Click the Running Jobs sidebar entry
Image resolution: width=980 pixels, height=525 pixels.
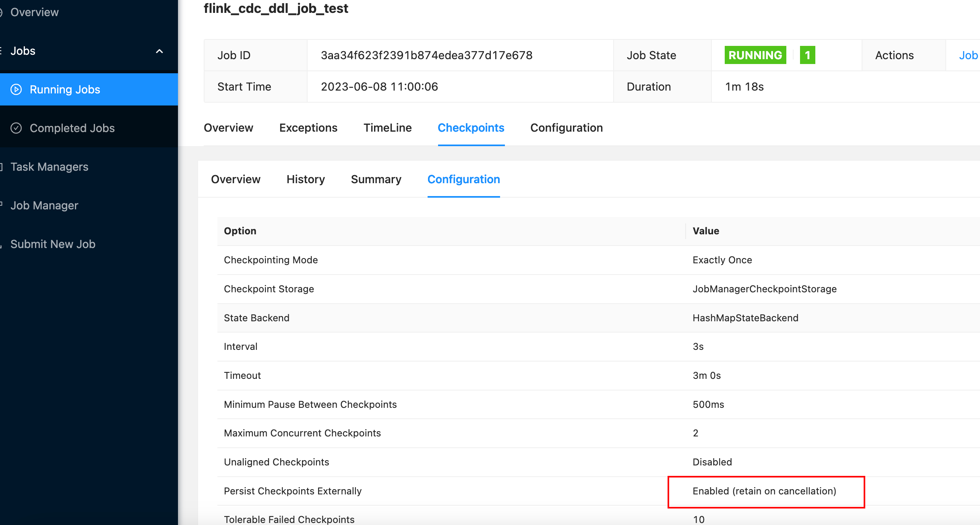click(x=65, y=89)
